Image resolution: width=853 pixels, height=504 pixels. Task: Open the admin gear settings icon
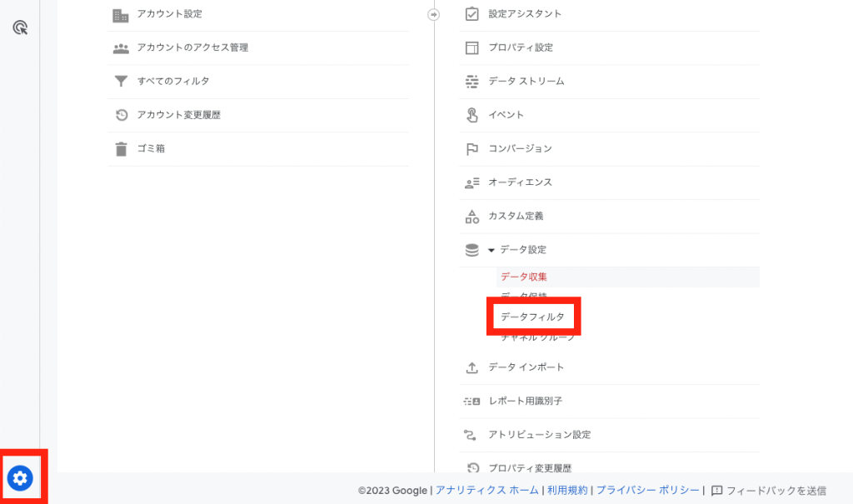(20, 478)
